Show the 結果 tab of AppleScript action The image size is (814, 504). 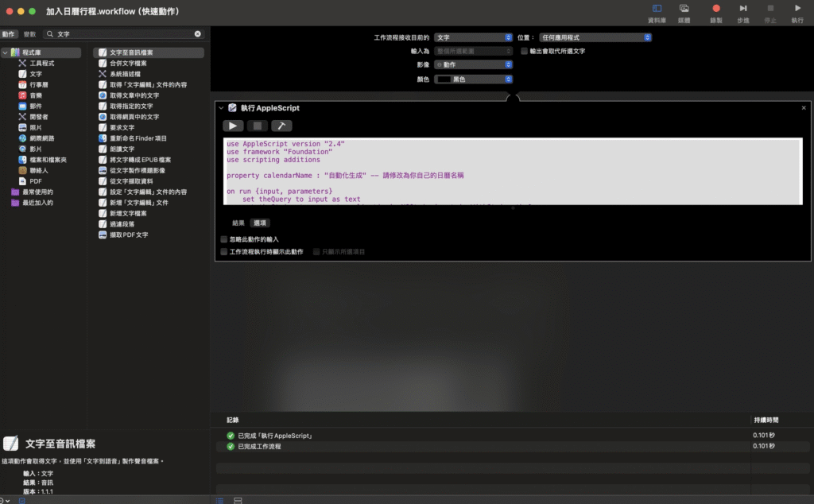[x=238, y=223]
